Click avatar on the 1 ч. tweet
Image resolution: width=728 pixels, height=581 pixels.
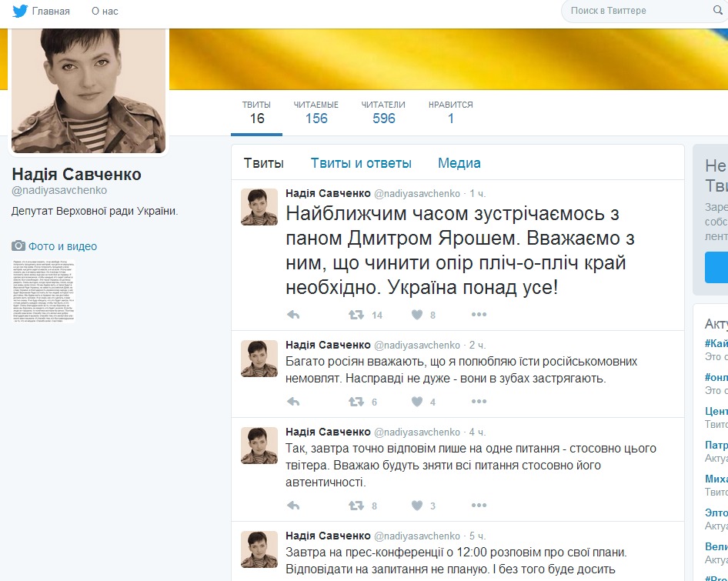(259, 207)
